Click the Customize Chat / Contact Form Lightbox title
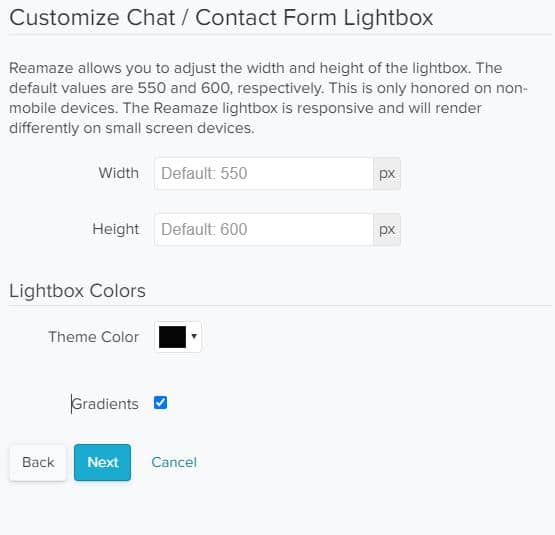This screenshot has width=555, height=535. [x=221, y=18]
